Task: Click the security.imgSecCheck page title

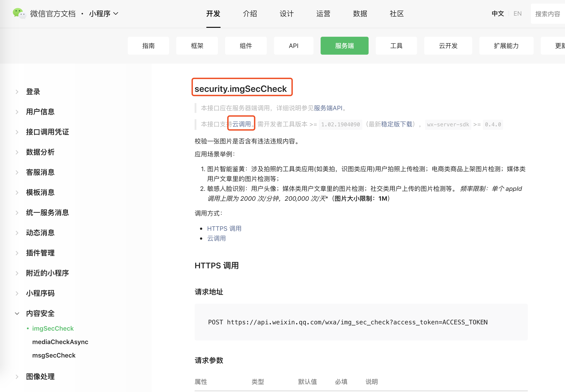Action: click(x=241, y=89)
